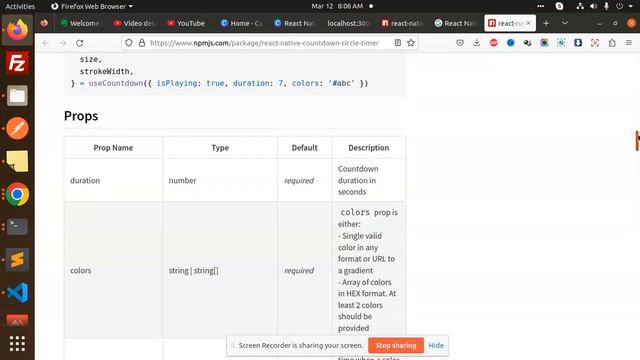Select the string | string[] type cell
The width and height of the screenshot is (640, 360).
[x=220, y=270]
